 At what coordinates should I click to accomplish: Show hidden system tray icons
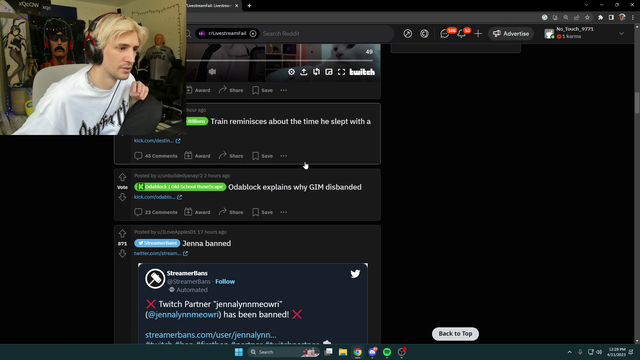click(x=569, y=352)
